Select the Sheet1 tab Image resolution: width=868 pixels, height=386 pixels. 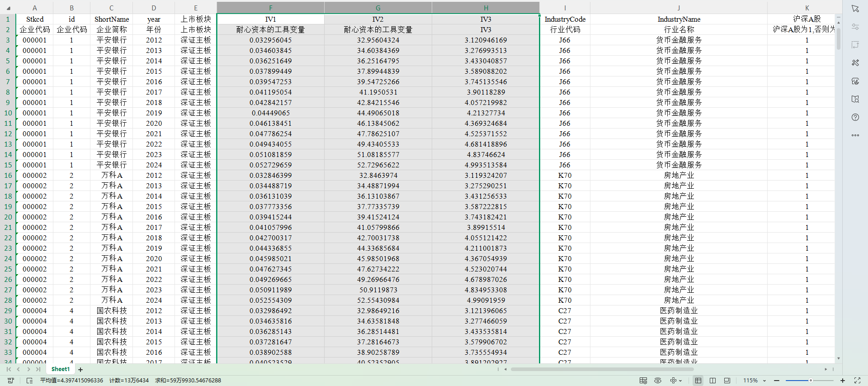pyautogui.click(x=61, y=369)
